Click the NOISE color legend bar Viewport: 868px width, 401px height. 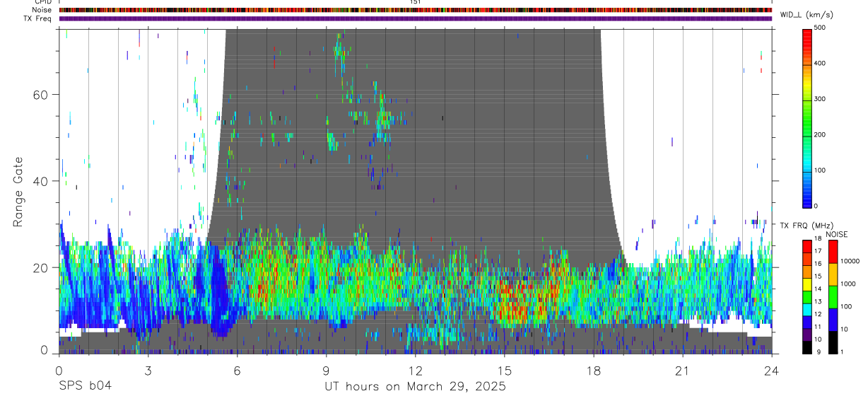tap(833, 297)
